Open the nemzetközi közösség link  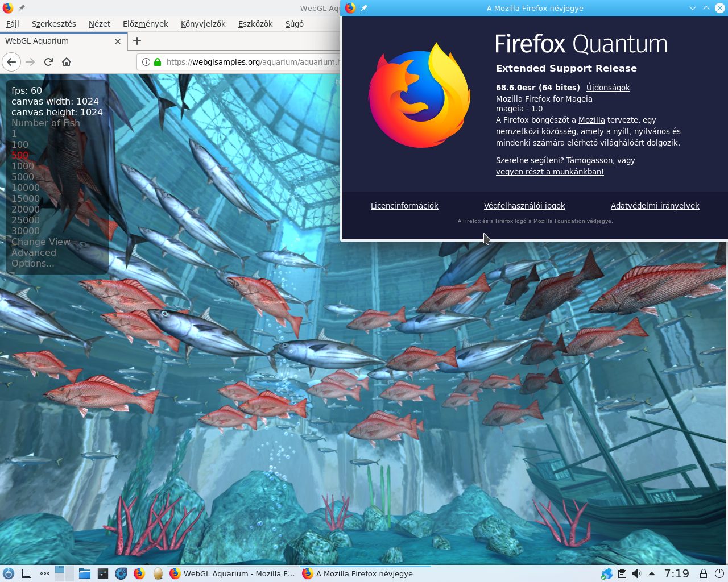[536, 131]
